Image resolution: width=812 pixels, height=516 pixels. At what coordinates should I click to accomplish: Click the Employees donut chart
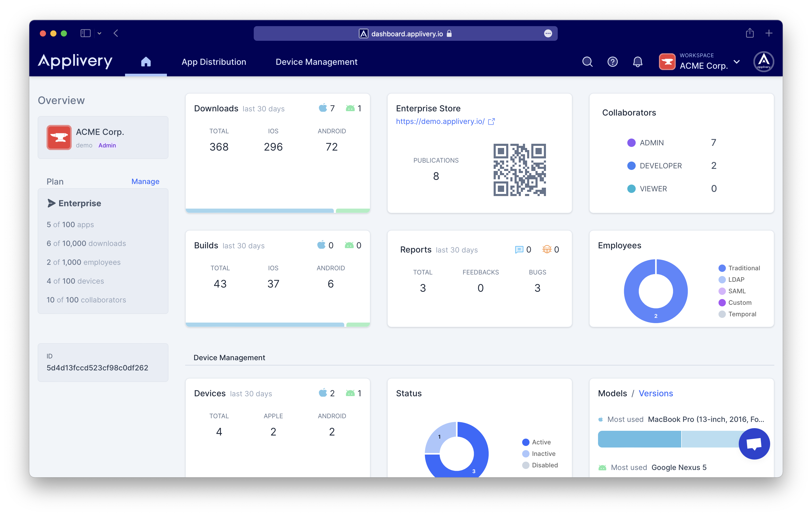click(655, 291)
